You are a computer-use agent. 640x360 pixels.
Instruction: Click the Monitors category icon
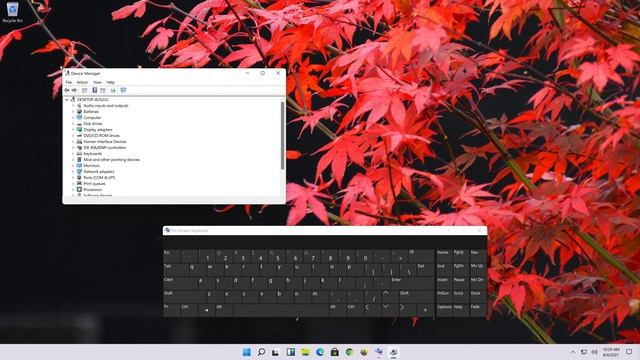[x=79, y=166]
